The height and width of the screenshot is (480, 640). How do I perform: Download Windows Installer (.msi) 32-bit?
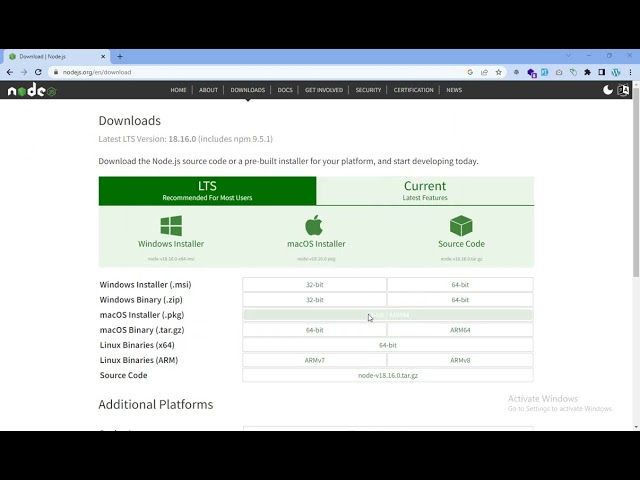[x=315, y=284]
